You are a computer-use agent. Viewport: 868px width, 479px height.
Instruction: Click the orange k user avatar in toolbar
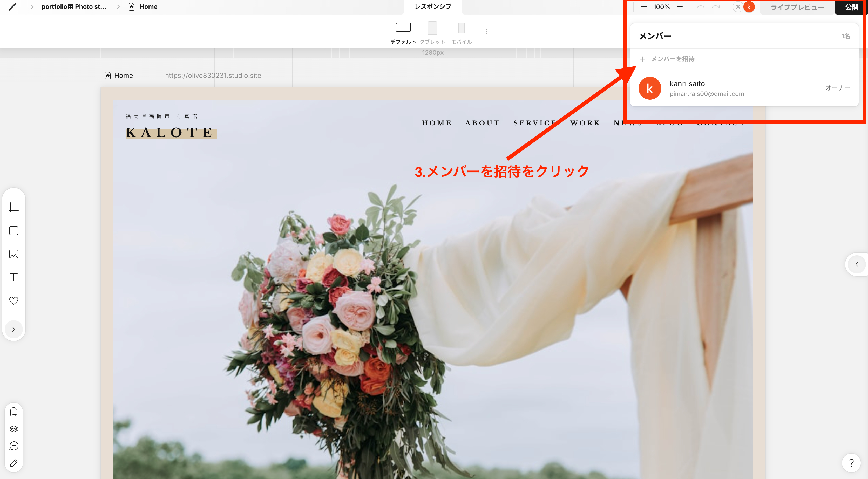click(749, 7)
